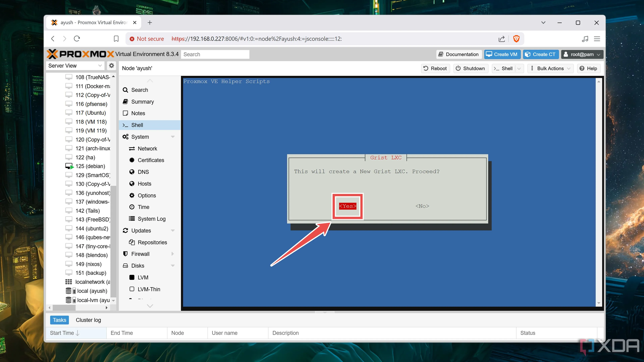Switch to the Tasks tab
This screenshot has width=644, height=362.
point(59,320)
